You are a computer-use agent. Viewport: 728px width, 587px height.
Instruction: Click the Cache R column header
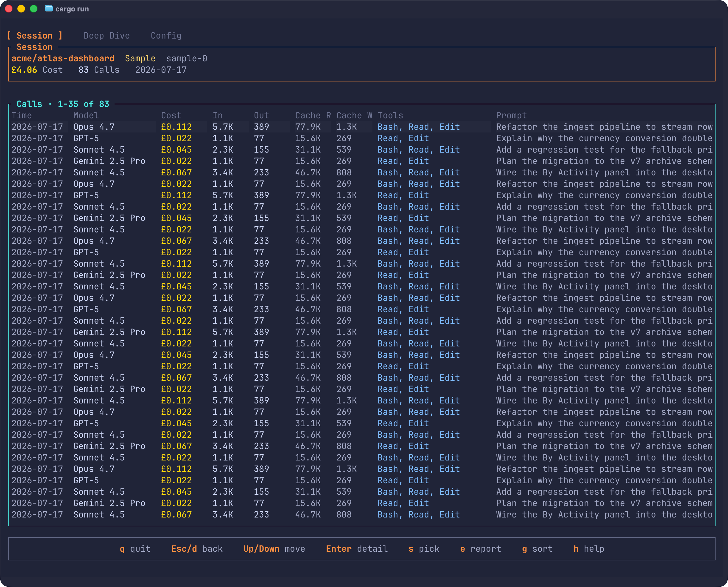coord(313,115)
